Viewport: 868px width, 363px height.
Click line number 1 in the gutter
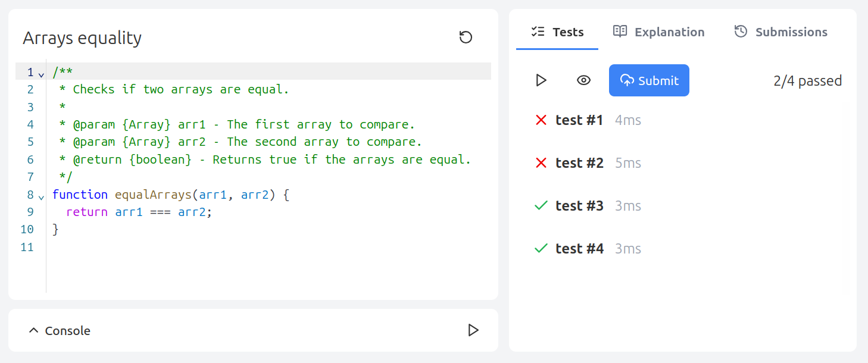(30, 73)
